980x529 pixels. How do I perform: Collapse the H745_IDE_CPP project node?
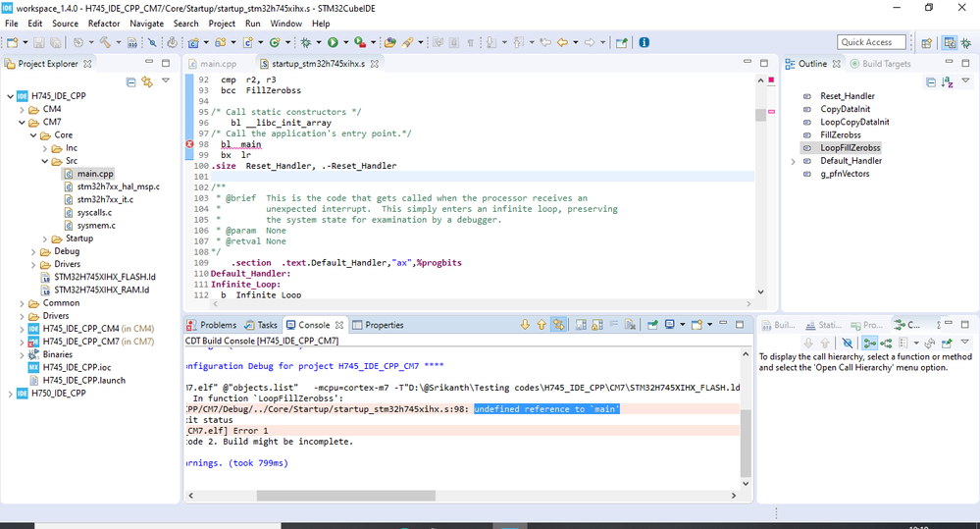[x=10, y=96]
